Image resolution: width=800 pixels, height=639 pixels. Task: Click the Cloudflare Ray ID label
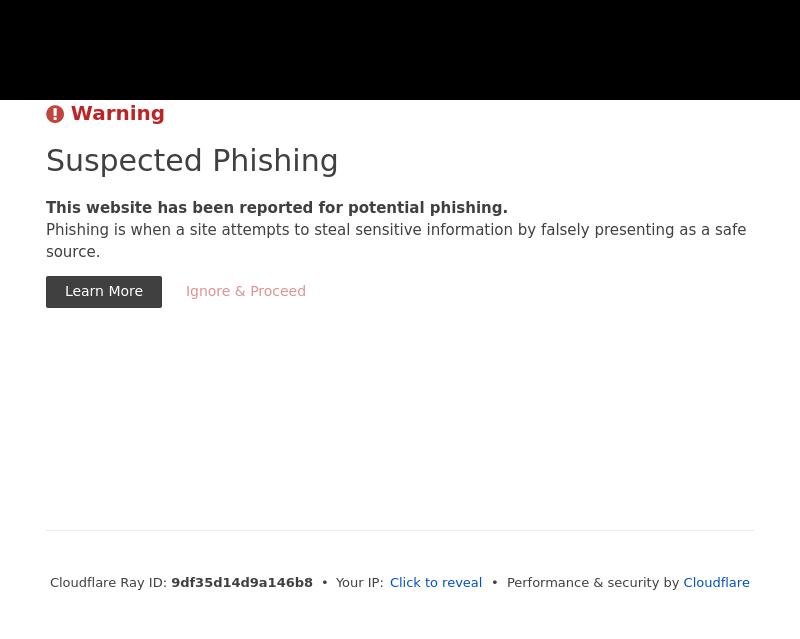(x=108, y=583)
